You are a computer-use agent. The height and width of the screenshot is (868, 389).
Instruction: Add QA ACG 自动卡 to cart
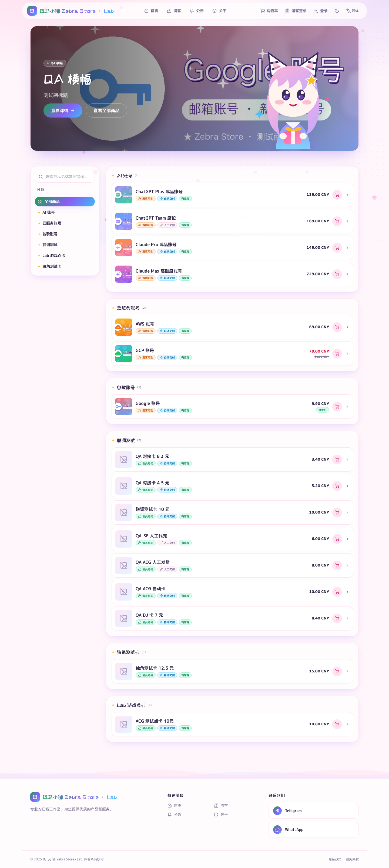[337, 592]
